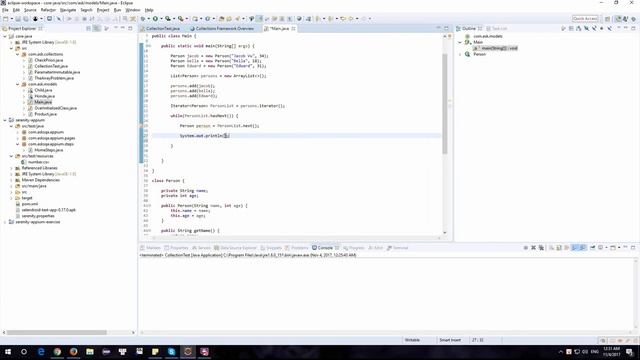This screenshot has height=360, width=640.
Task: Click editor vertical scrollbar thumb
Action: 445,103
